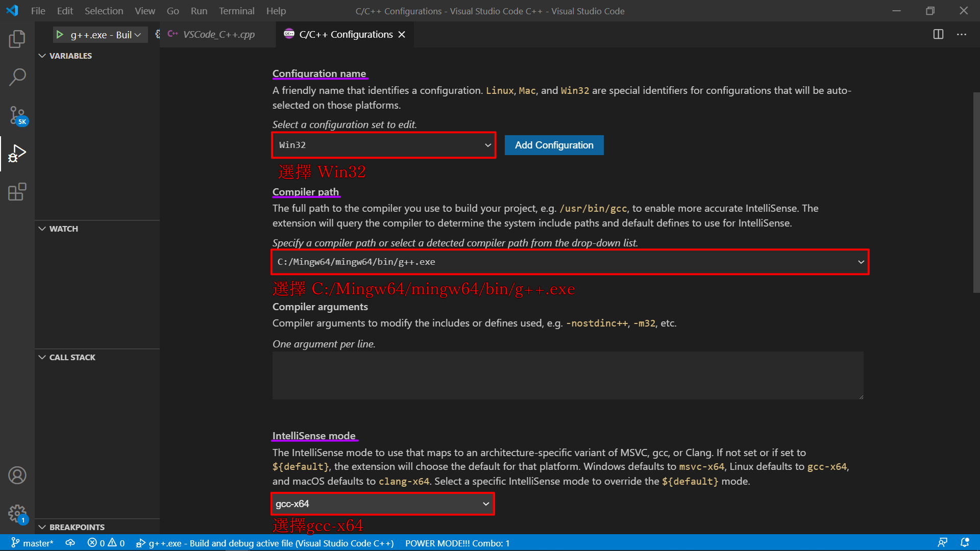Open the Win32 configuration name dropdown
Screen dimensions: 980x551
(384, 145)
